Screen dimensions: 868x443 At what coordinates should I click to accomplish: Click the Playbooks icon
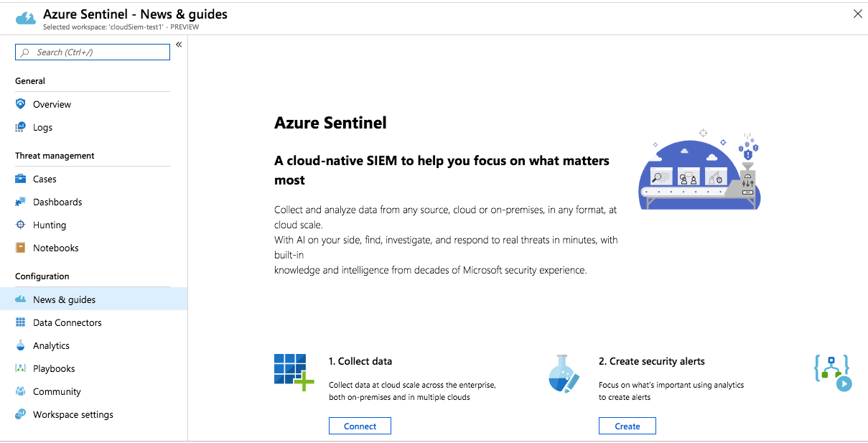(x=20, y=368)
